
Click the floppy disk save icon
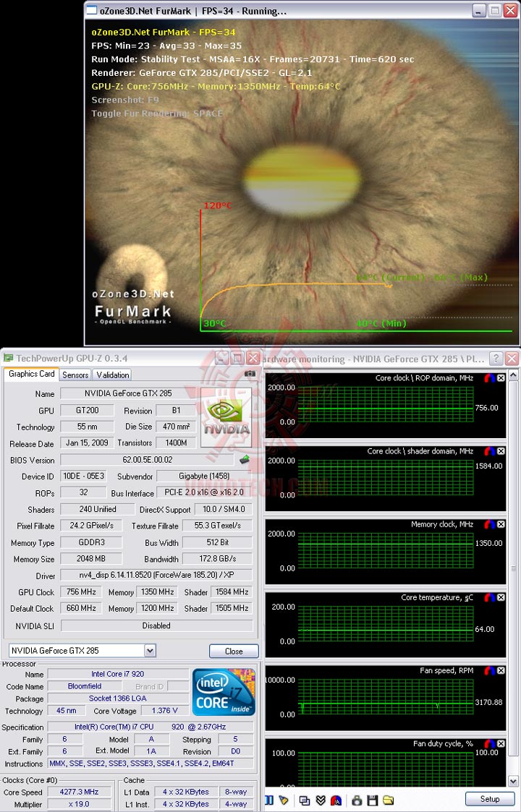pos(372,800)
